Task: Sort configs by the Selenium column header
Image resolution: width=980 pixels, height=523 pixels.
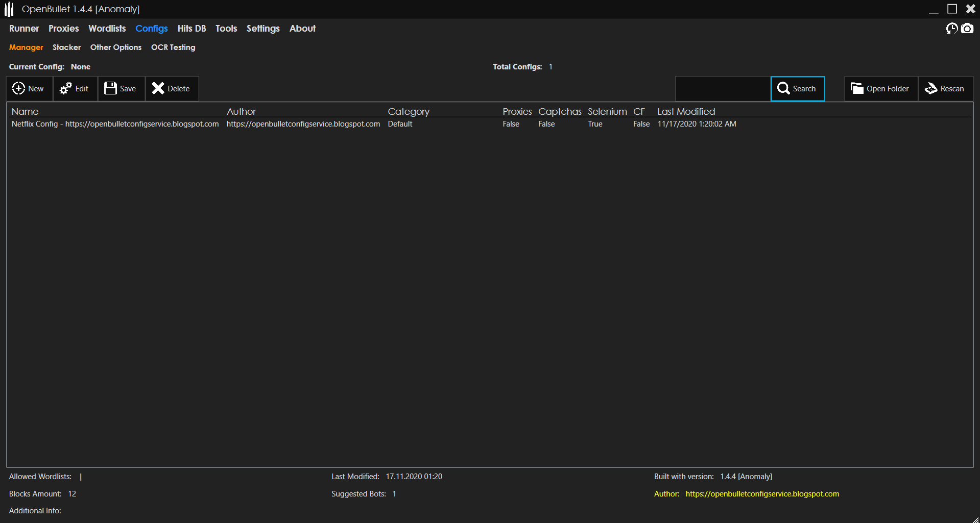Action: 607,111
